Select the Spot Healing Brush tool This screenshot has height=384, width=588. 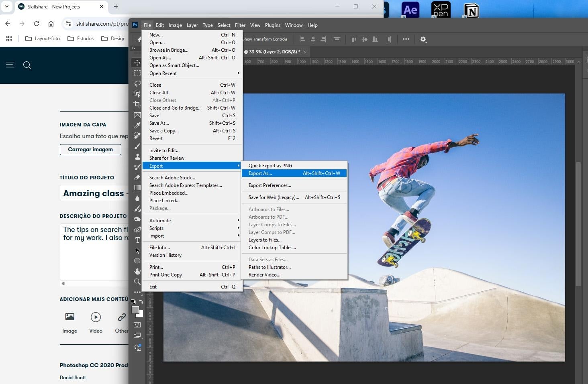click(x=137, y=136)
